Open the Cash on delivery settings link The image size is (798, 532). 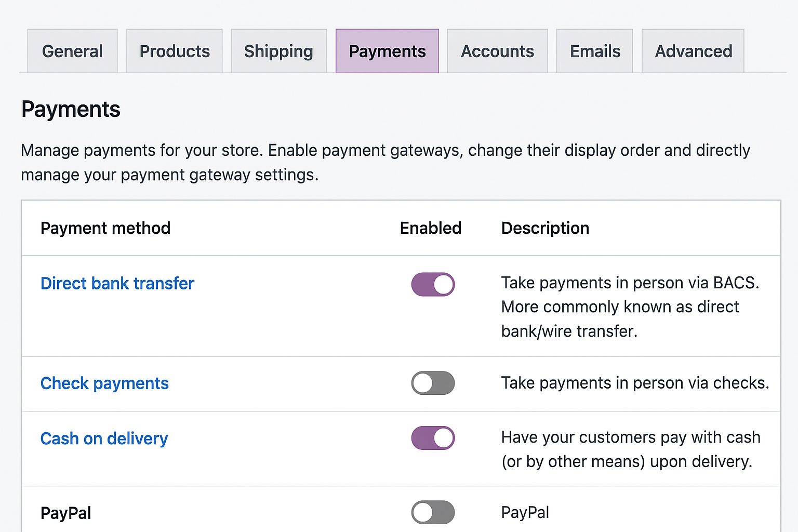click(104, 438)
